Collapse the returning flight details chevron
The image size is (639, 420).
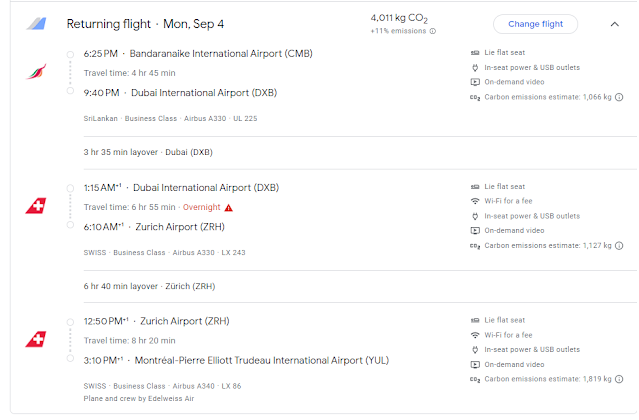pos(613,24)
